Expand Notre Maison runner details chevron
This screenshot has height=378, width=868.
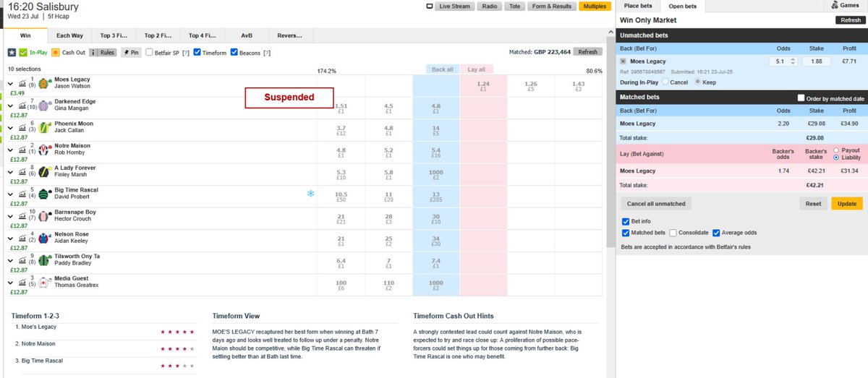11,150
